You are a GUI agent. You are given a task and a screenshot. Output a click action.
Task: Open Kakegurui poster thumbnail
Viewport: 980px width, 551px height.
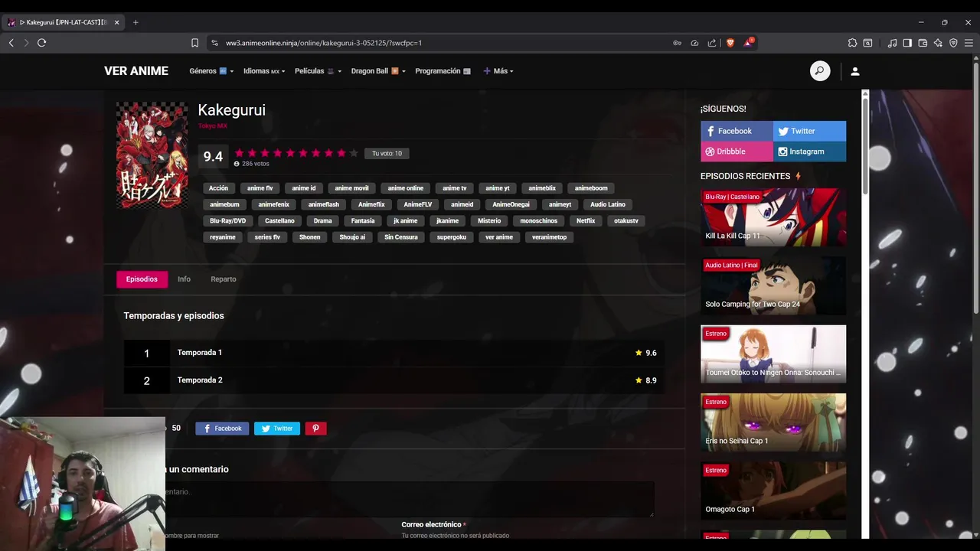pos(152,155)
